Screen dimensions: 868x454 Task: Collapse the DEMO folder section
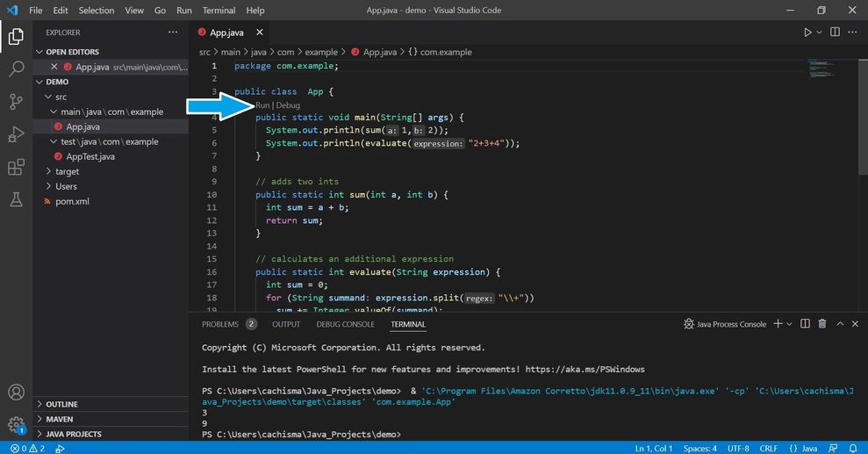pos(111,82)
